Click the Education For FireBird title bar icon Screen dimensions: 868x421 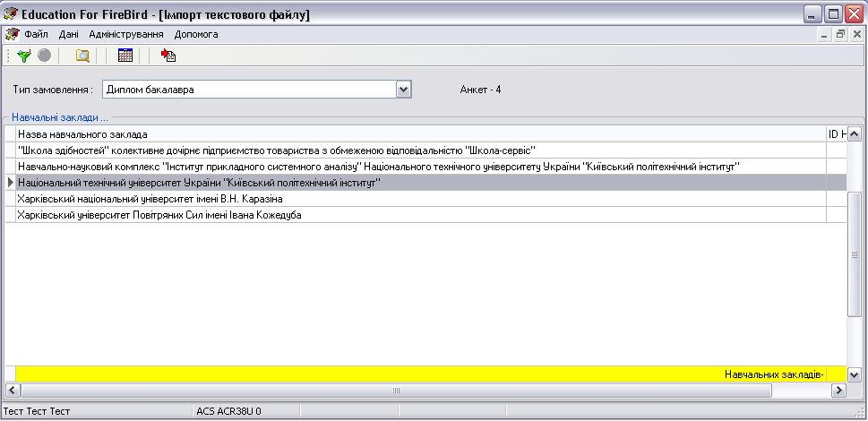tap(10, 13)
